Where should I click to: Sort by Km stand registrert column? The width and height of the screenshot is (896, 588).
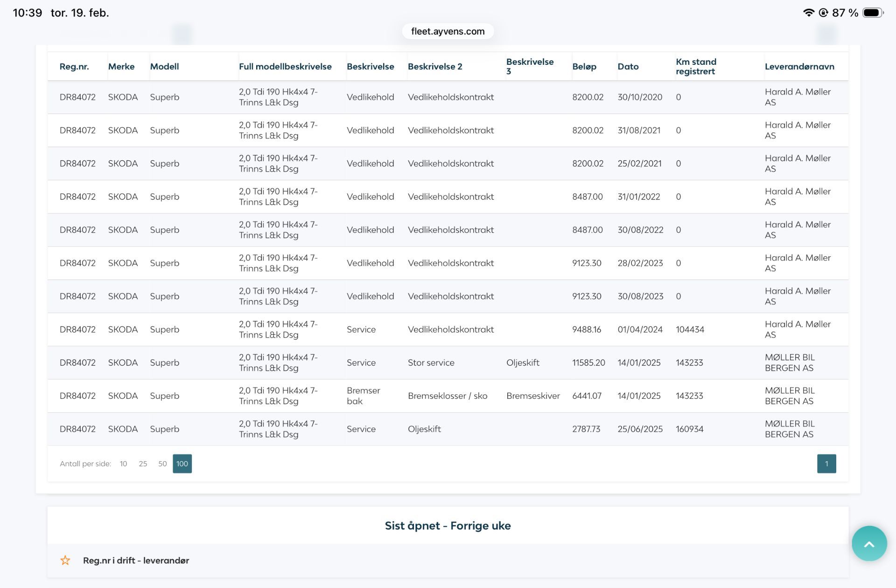coord(695,67)
